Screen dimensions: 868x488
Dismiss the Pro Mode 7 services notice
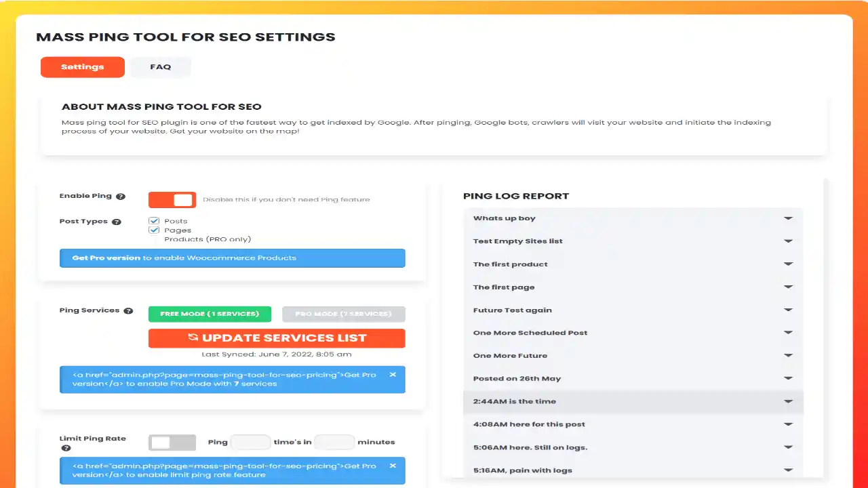393,374
